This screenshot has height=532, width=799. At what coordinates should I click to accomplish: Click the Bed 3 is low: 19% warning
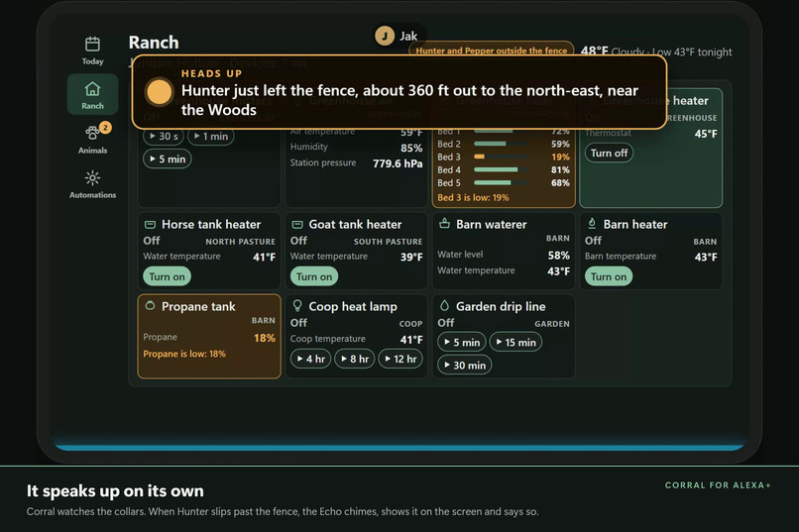pos(473,197)
